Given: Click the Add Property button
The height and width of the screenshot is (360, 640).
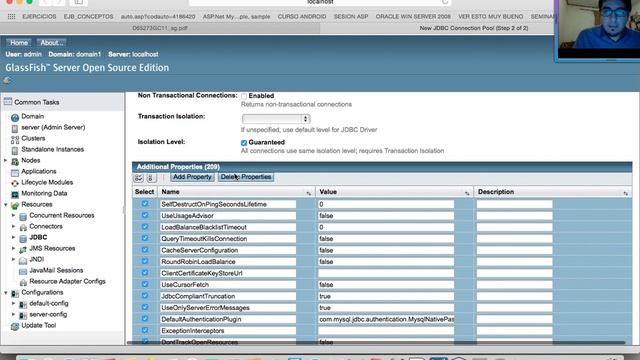Looking at the screenshot, I should click(x=192, y=177).
